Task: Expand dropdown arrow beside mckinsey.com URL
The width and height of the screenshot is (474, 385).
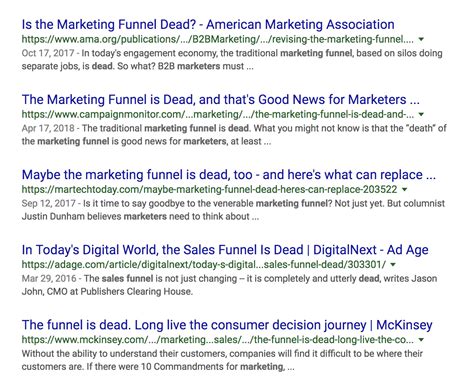Action: (421, 340)
